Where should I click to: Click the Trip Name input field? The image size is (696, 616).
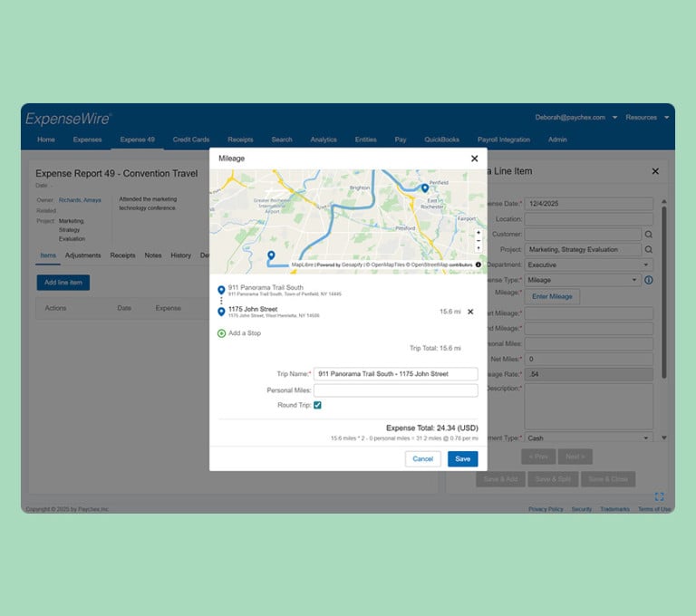click(395, 374)
